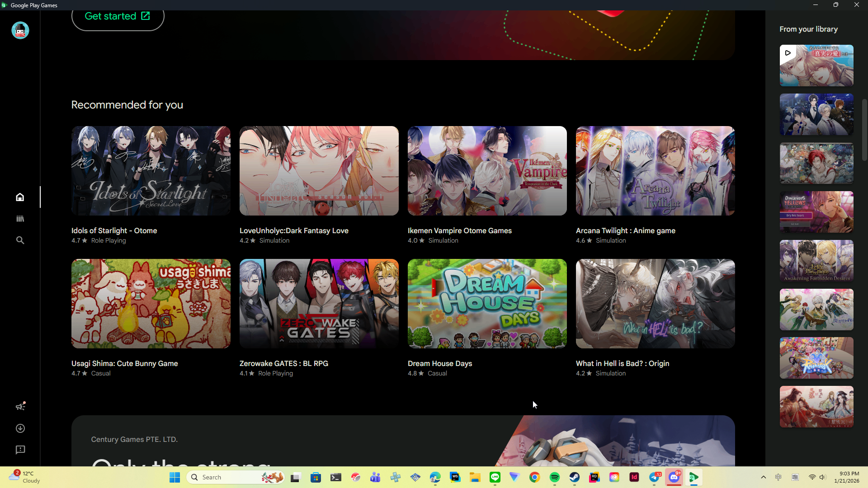
Task: Select Dangerous Fellows library thumbnail
Action: [816, 212]
